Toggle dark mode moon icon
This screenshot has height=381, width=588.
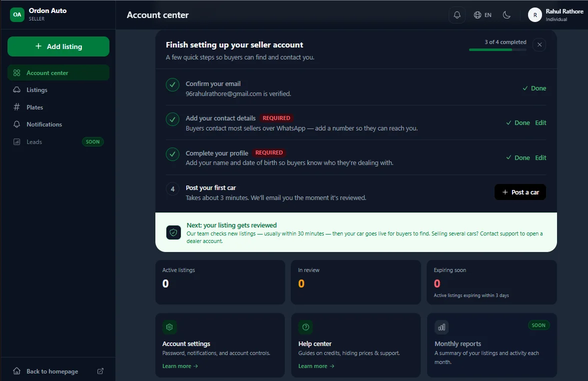tap(506, 15)
